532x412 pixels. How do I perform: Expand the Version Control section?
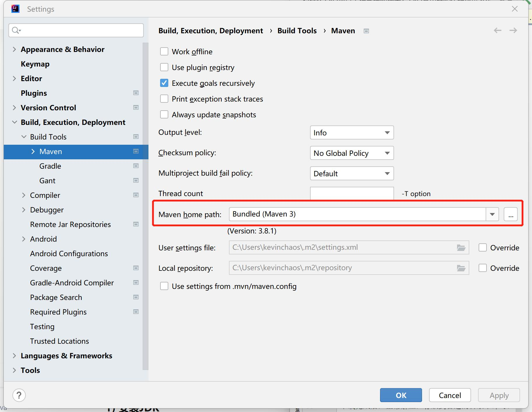[x=14, y=108]
